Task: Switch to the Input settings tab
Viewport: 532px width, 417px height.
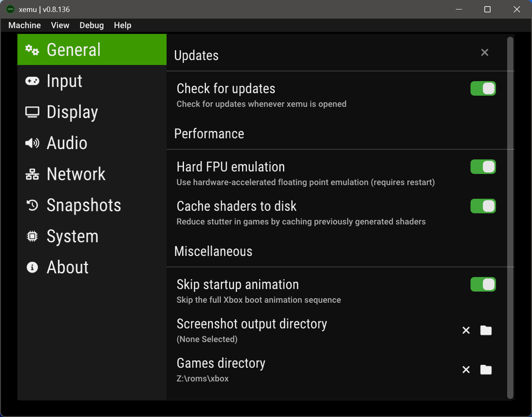Action: 92,80
